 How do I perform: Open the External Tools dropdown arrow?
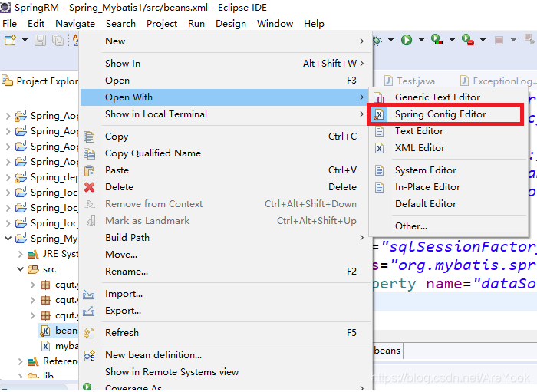[x=483, y=40]
